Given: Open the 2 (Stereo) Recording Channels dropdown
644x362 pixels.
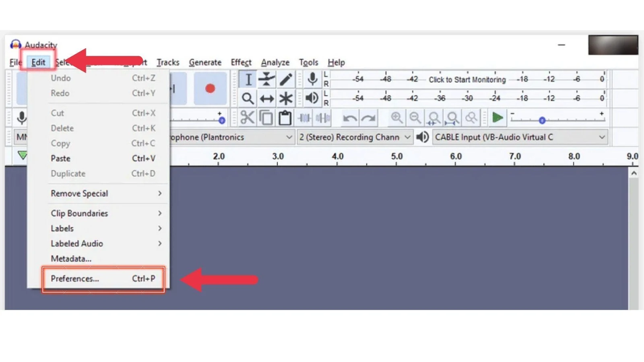Looking at the screenshot, I should coord(355,137).
